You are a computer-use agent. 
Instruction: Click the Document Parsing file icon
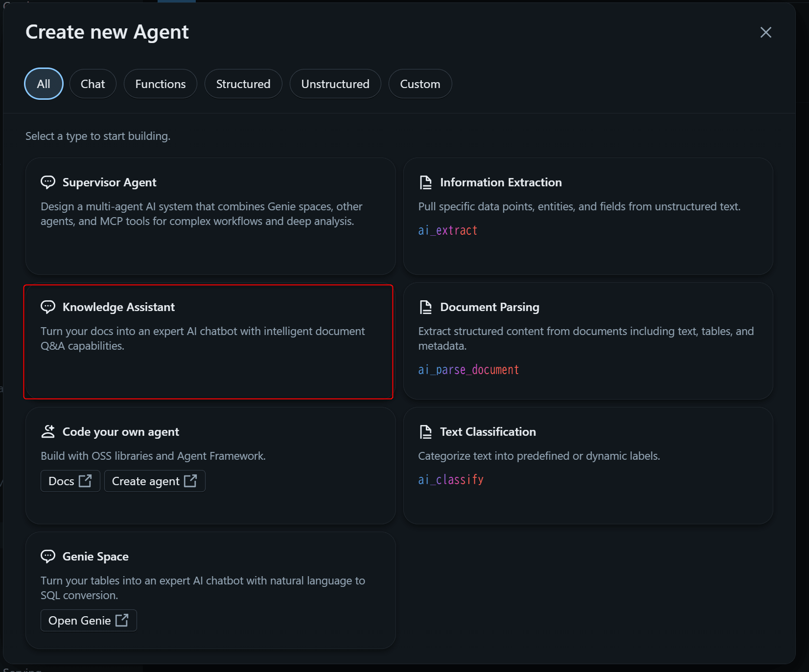click(x=426, y=307)
